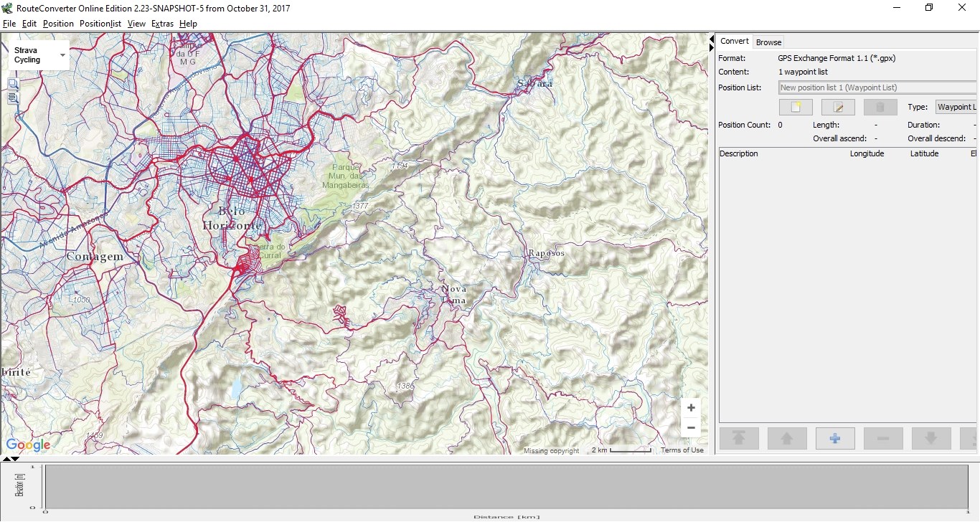Click the Longitude column header

coord(867,153)
